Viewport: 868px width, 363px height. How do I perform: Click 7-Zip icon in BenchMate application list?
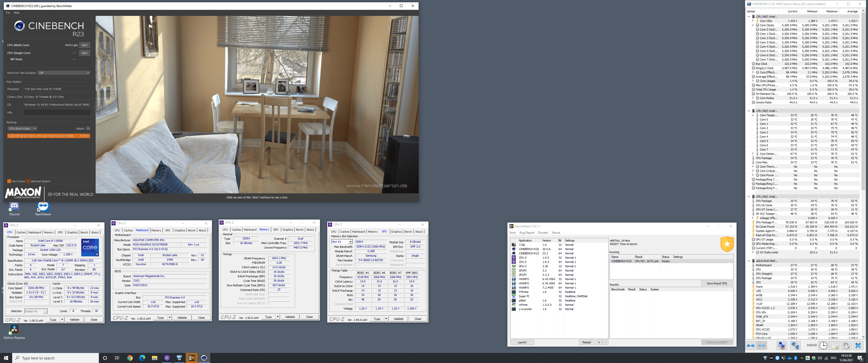(513, 245)
